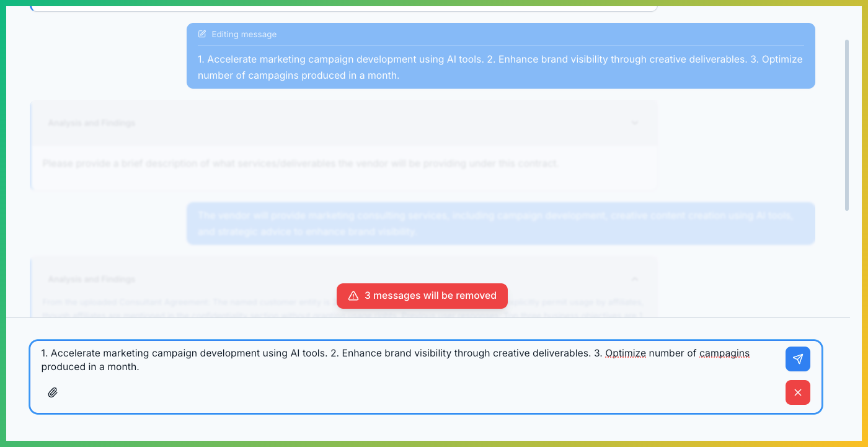The image size is (868, 447).
Task: Click the '3 messages will be removed' alert text
Action: [x=430, y=296]
